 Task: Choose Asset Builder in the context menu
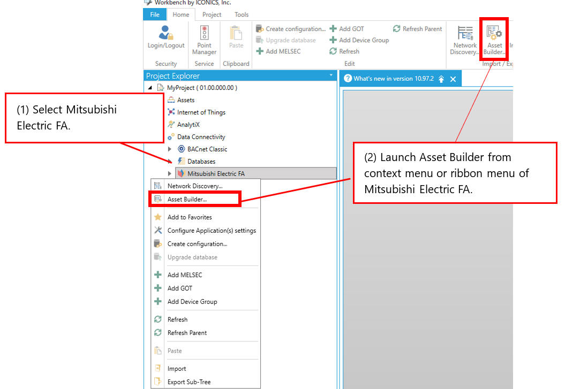pyautogui.click(x=187, y=199)
